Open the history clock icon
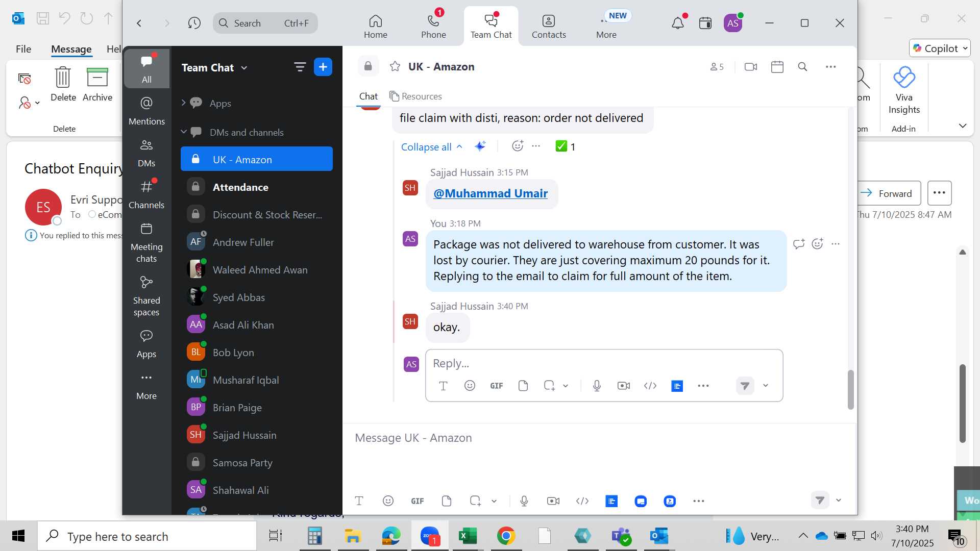Viewport: 980px width, 551px height. click(194, 23)
